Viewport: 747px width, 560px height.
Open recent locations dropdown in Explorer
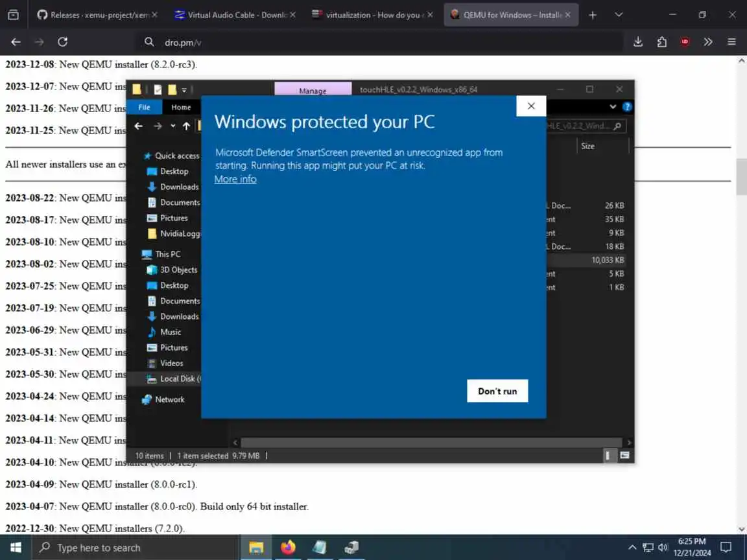tap(173, 126)
